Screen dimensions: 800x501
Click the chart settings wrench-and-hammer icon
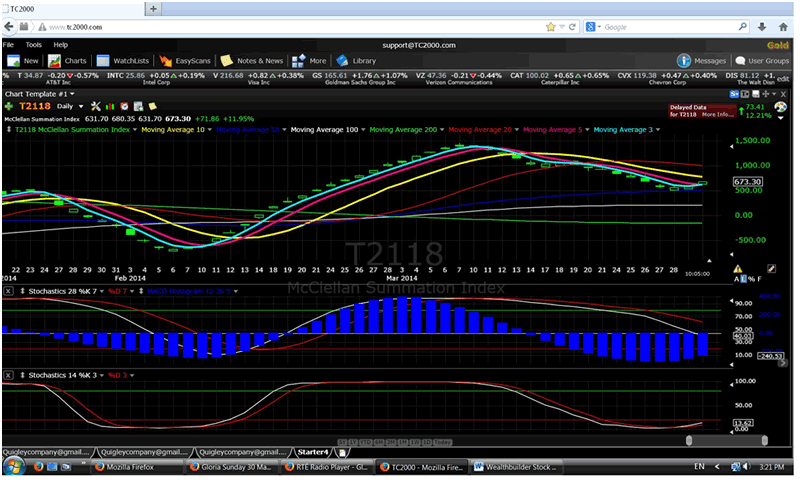(x=95, y=106)
